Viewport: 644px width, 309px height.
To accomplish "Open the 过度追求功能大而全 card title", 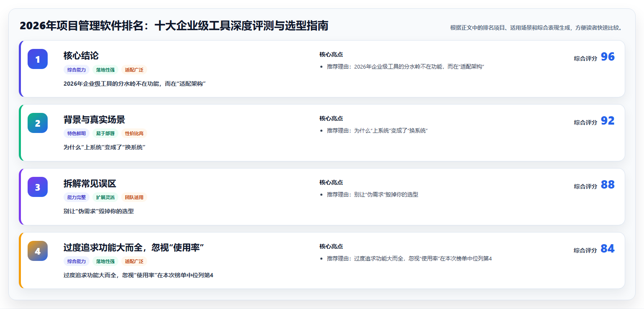I will [x=133, y=248].
